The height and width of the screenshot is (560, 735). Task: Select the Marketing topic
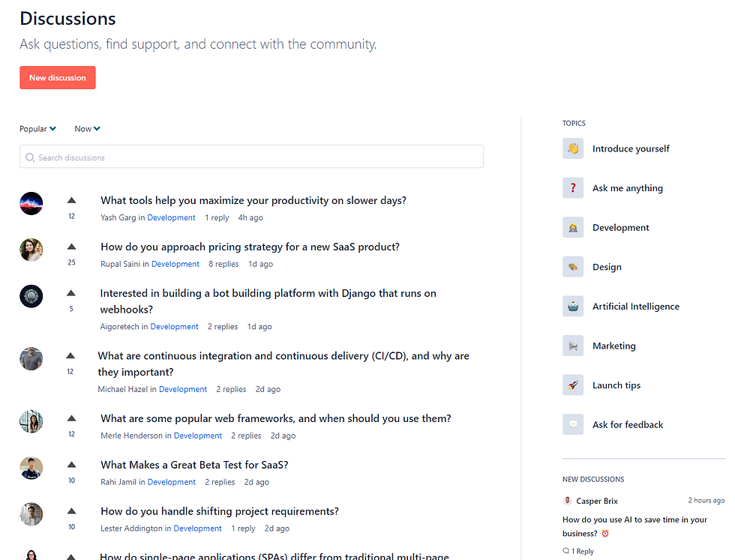(614, 346)
